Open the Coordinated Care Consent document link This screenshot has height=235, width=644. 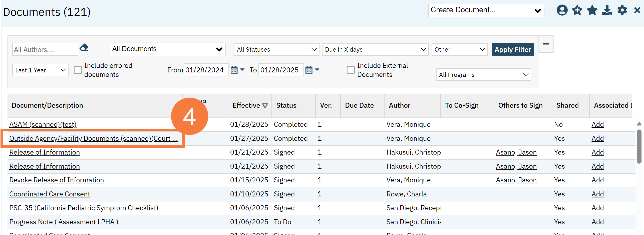click(x=50, y=194)
